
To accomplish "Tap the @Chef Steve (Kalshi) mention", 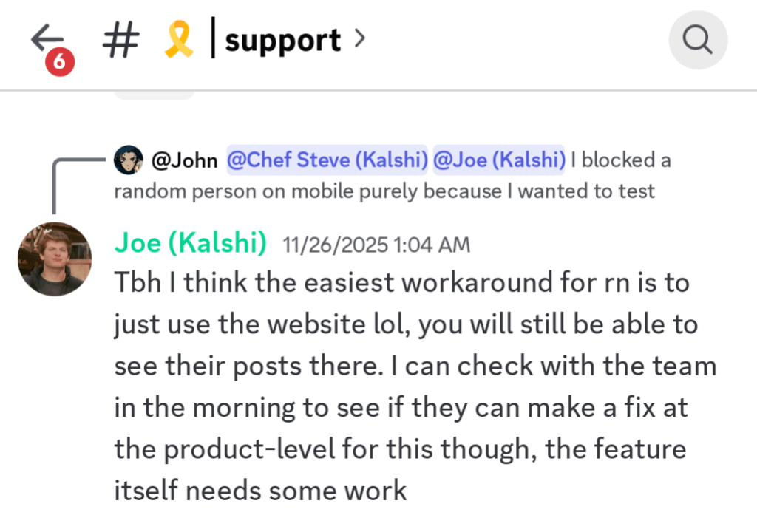I will point(327,160).
